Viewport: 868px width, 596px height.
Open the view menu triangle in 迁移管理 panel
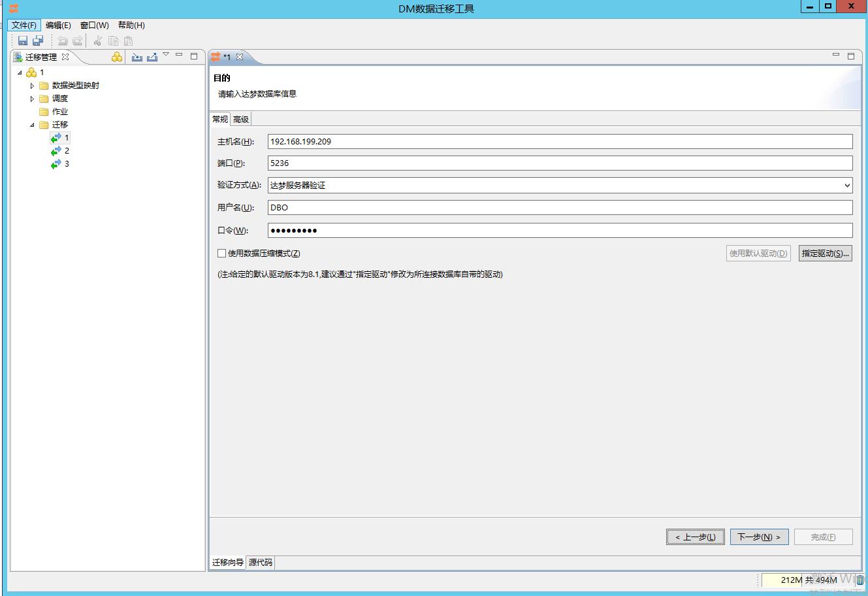[166, 54]
